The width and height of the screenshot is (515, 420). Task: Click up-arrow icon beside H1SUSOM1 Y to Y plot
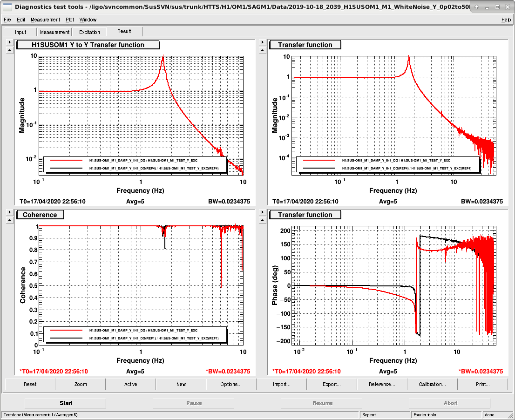tap(9, 51)
